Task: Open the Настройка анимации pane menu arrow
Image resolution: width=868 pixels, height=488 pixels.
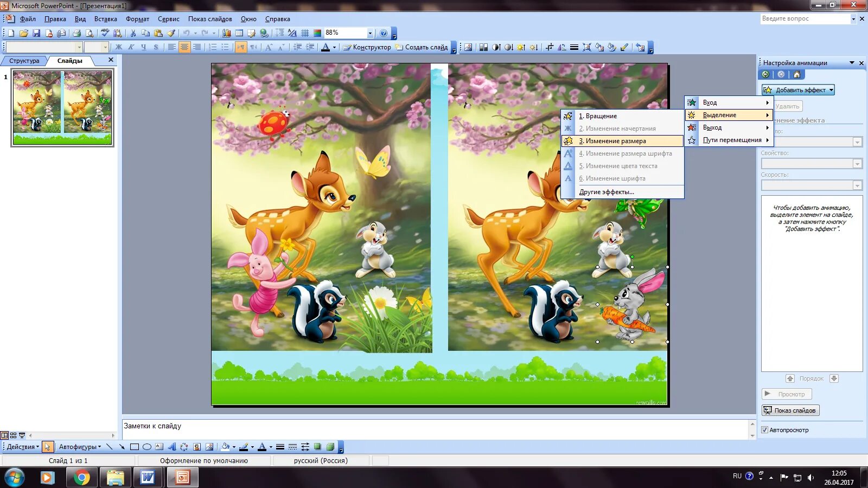Action: pyautogui.click(x=852, y=63)
